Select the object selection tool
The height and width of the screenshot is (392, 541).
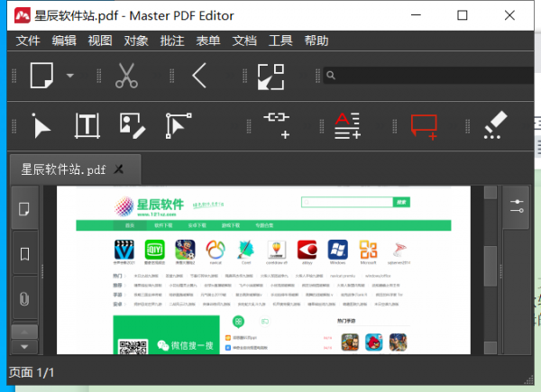[179, 126]
